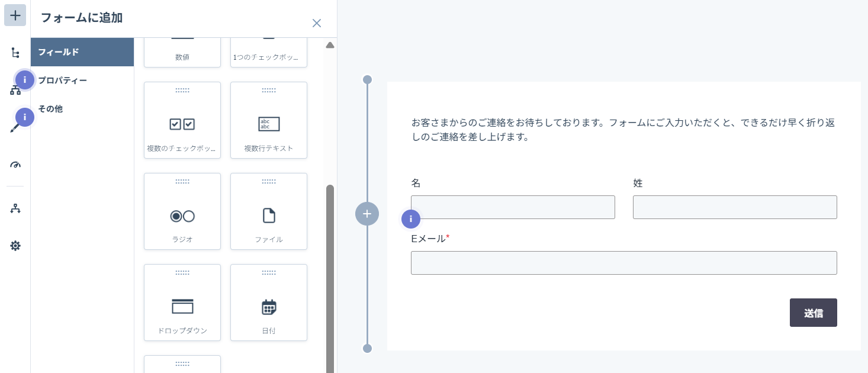Close the フォームに追加 panel
Viewport: 868px width, 373px height.
coord(317,23)
